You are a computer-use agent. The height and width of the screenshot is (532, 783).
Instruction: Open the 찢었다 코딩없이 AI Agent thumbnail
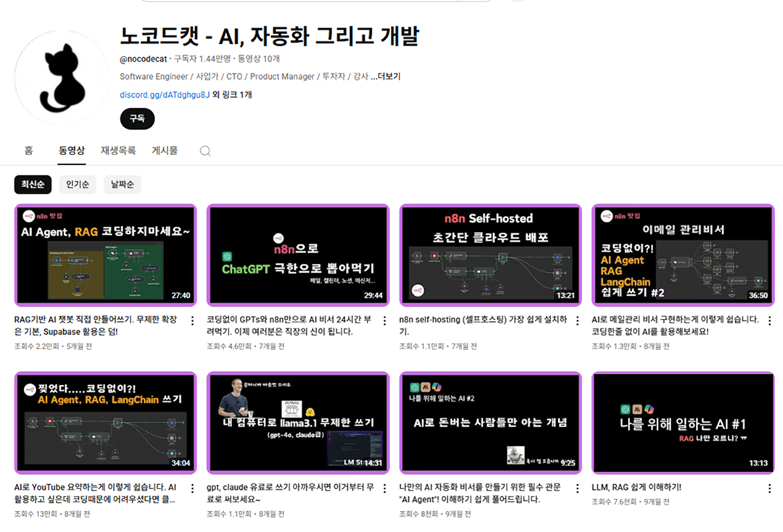105,423
